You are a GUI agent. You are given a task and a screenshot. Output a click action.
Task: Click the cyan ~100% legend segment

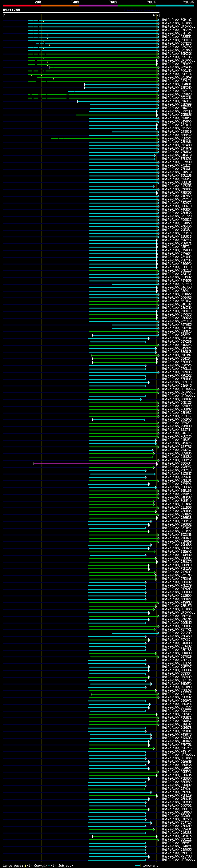click(x=175, y=6)
